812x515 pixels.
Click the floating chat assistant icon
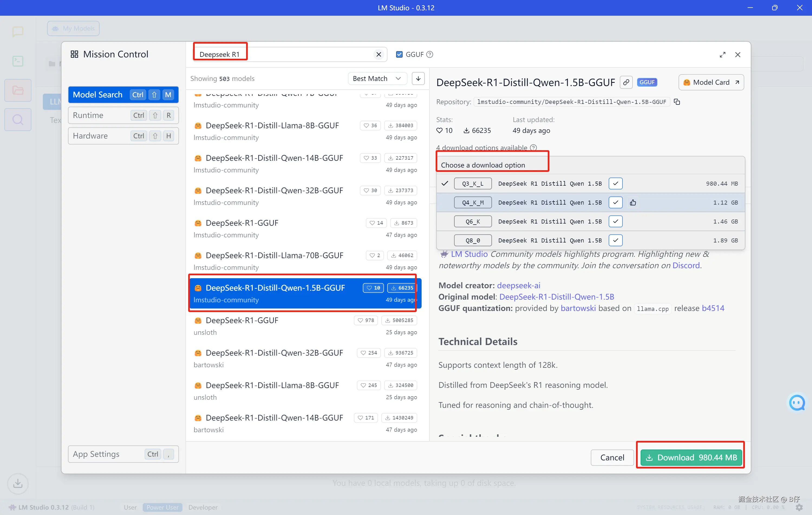(797, 403)
